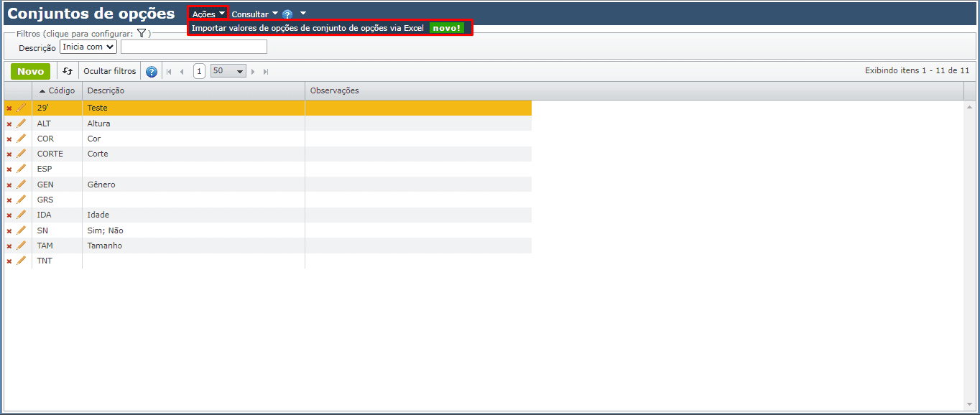The image size is (980, 415).
Task: Open the help icon in the title bar
Action: click(x=287, y=14)
